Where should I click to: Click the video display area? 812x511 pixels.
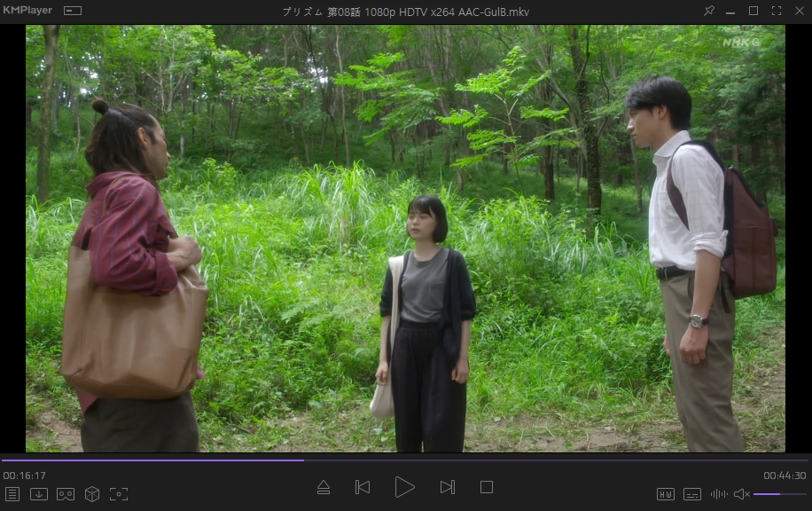coord(405,239)
